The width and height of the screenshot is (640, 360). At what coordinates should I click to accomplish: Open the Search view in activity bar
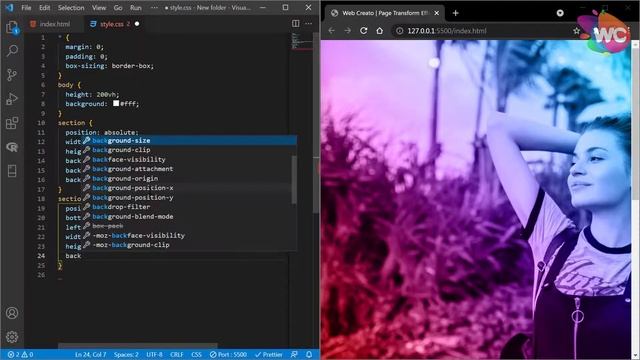(x=12, y=51)
